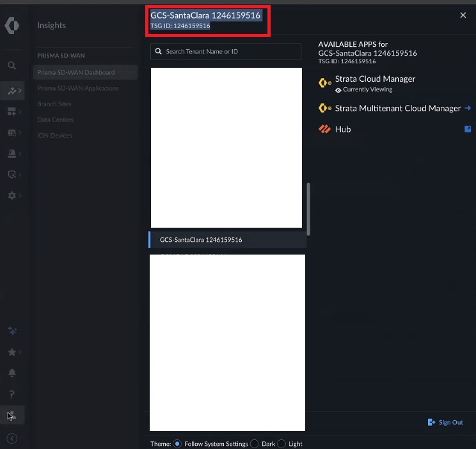The width and height of the screenshot is (476, 449).
Task: Select the Dark theme radio button
Action: (x=255, y=443)
